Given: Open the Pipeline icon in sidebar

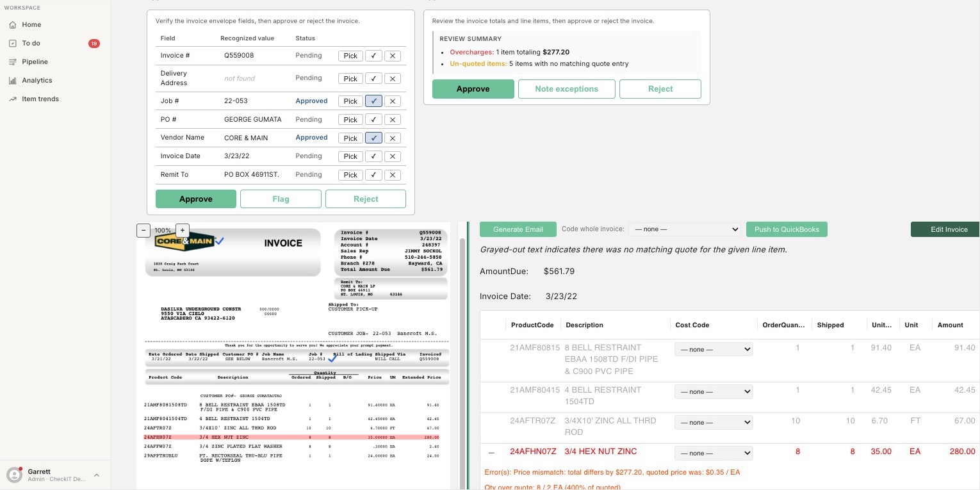Looking at the screenshot, I should point(13,62).
